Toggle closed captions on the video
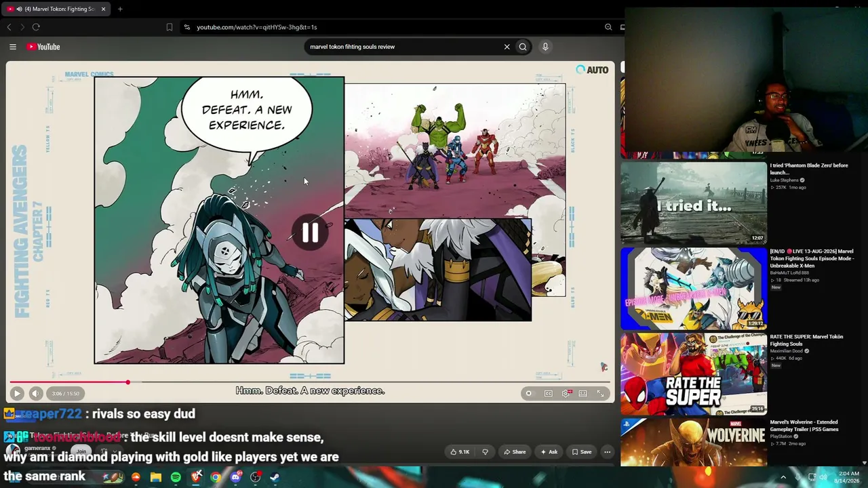868x488 pixels. click(x=549, y=393)
